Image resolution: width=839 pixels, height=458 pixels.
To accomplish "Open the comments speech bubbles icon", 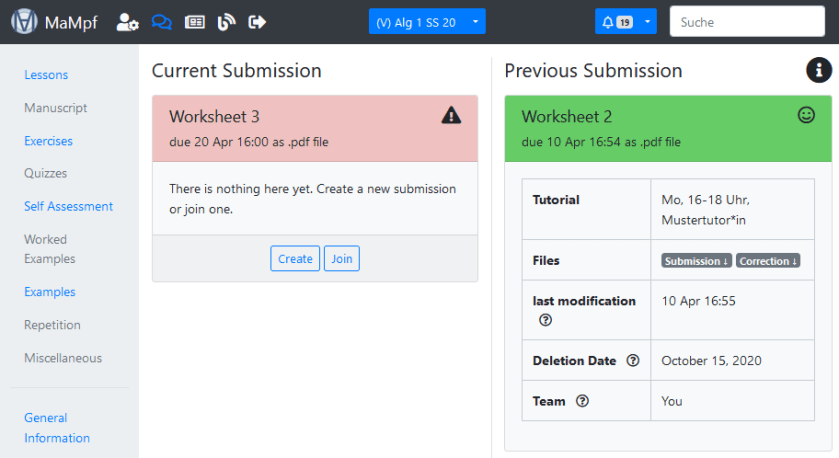I will tap(161, 21).
